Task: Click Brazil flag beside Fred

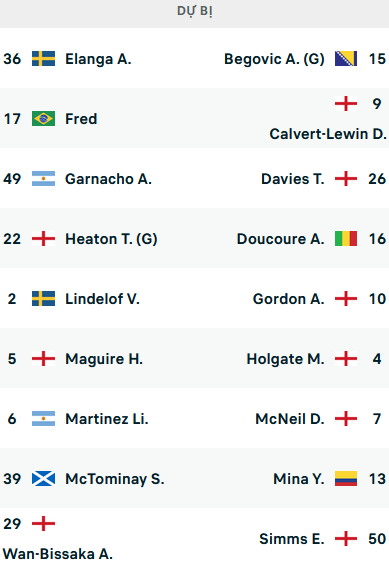Action: pos(43,119)
